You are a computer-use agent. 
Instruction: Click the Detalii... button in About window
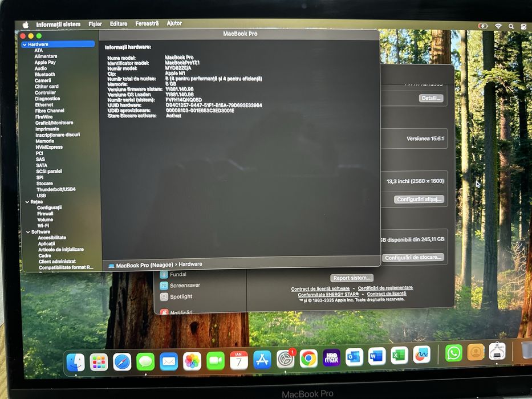pos(431,99)
